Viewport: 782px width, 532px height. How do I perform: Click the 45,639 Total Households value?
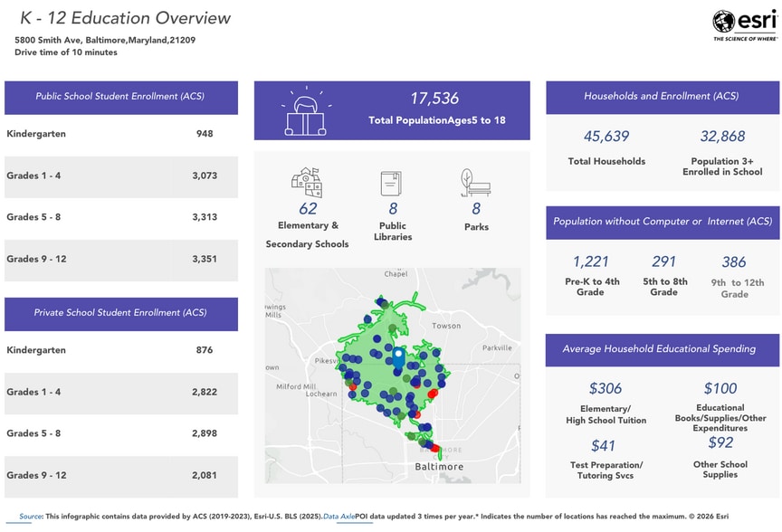[606, 137]
